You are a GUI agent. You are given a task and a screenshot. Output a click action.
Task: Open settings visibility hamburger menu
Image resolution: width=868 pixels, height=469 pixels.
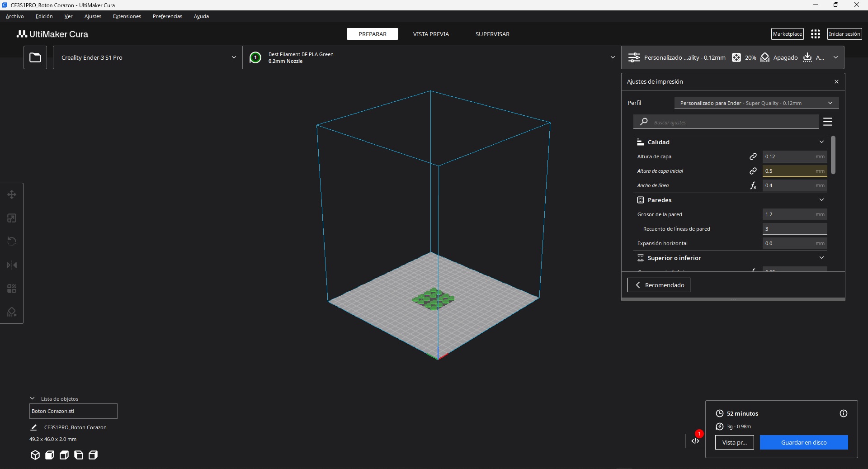pos(828,122)
